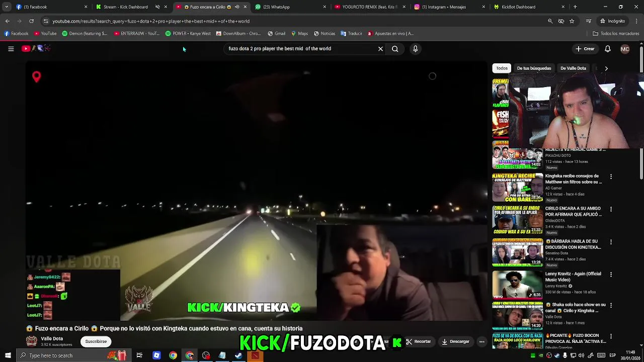Image resolution: width=644 pixels, height=362 pixels.
Task: Reload the page
Action: pyautogui.click(x=31, y=21)
